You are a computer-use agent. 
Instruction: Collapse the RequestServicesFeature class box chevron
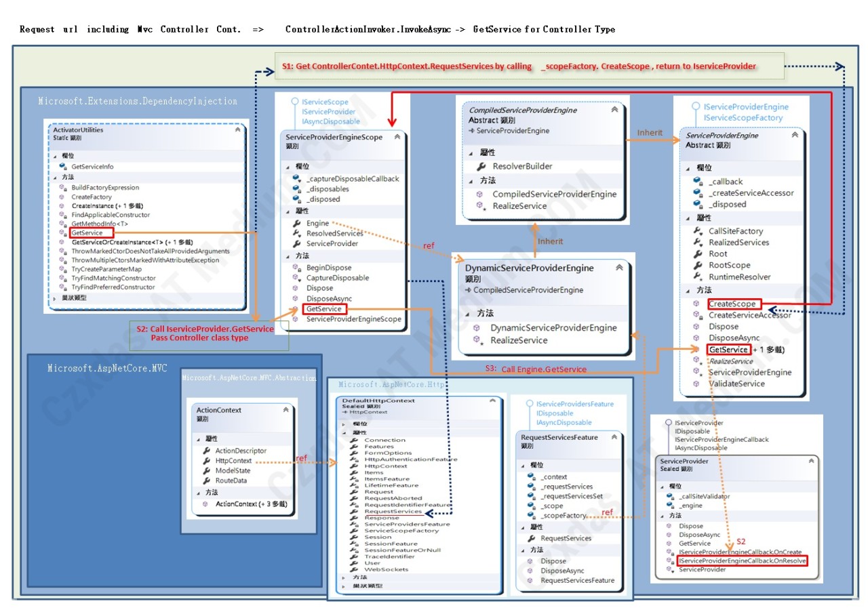coord(614,438)
